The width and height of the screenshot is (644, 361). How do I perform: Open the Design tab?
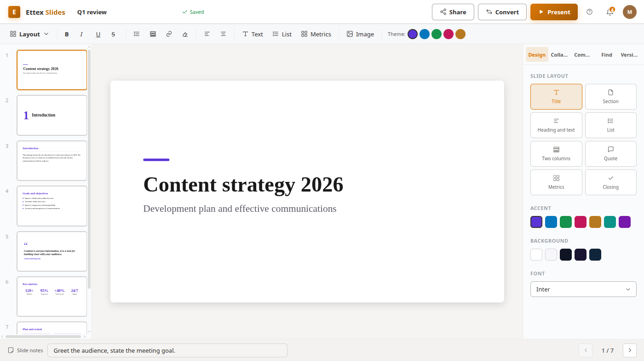click(537, 55)
